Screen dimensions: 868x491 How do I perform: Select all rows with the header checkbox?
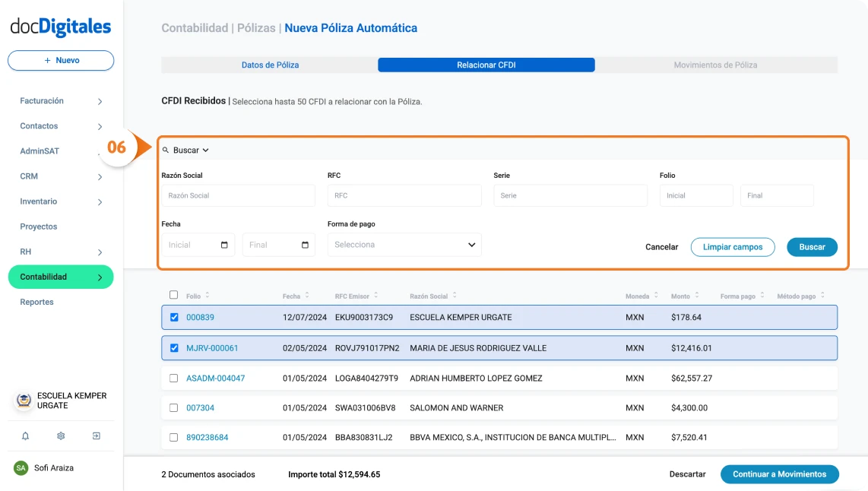[x=173, y=296]
